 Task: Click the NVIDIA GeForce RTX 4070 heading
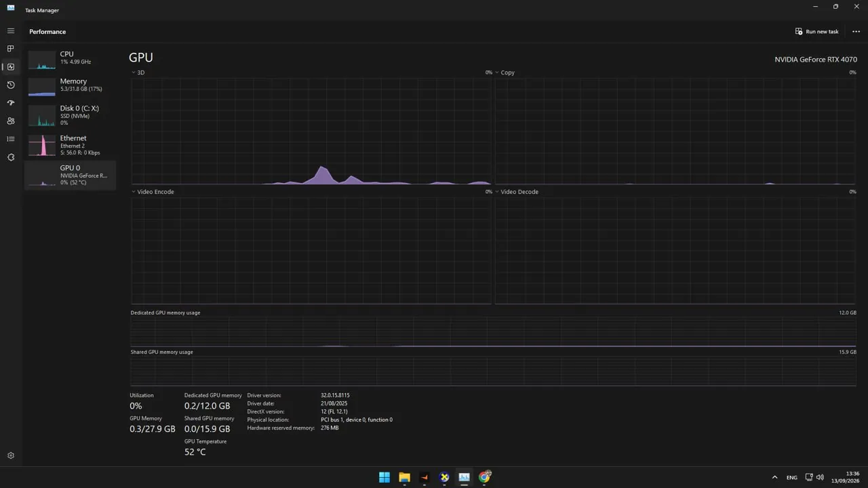816,60
